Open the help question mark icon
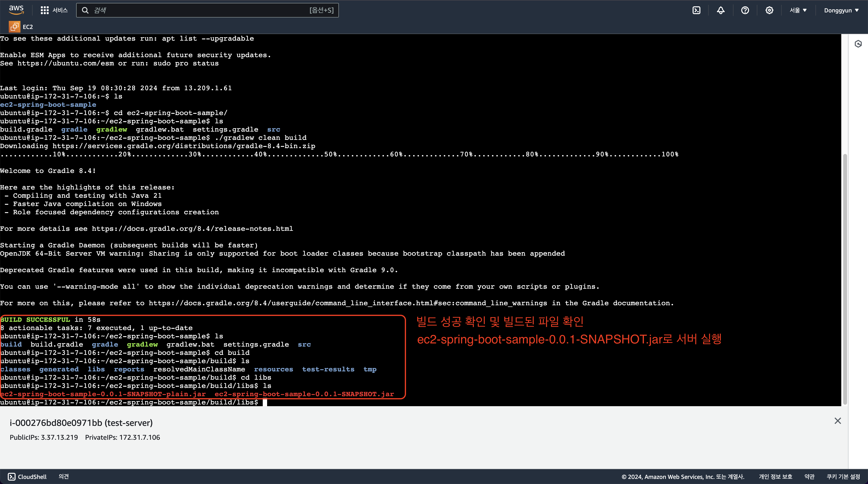Viewport: 868px width, 484px height. coord(745,10)
